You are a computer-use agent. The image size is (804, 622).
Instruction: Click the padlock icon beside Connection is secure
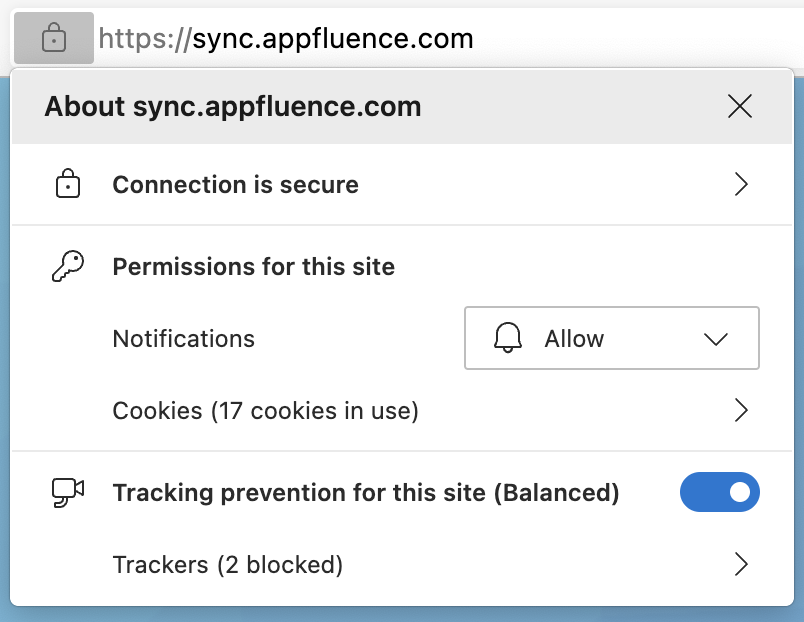[x=67, y=184]
